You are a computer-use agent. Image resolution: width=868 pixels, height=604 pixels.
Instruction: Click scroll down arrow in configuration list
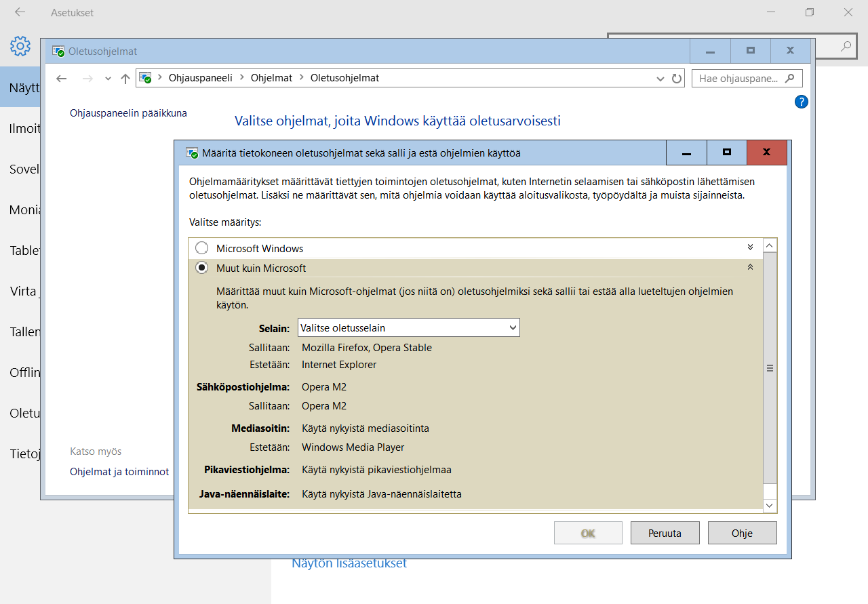(x=770, y=506)
